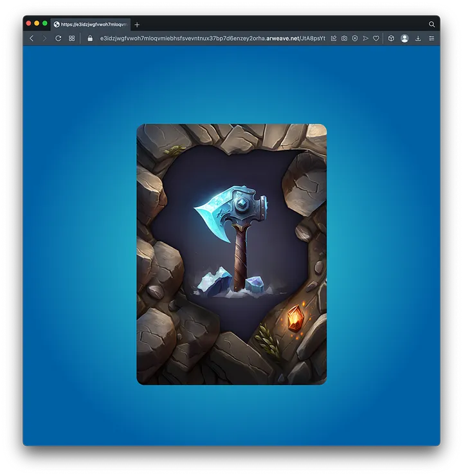Open the page edit/share icon in address bar

[334, 38]
